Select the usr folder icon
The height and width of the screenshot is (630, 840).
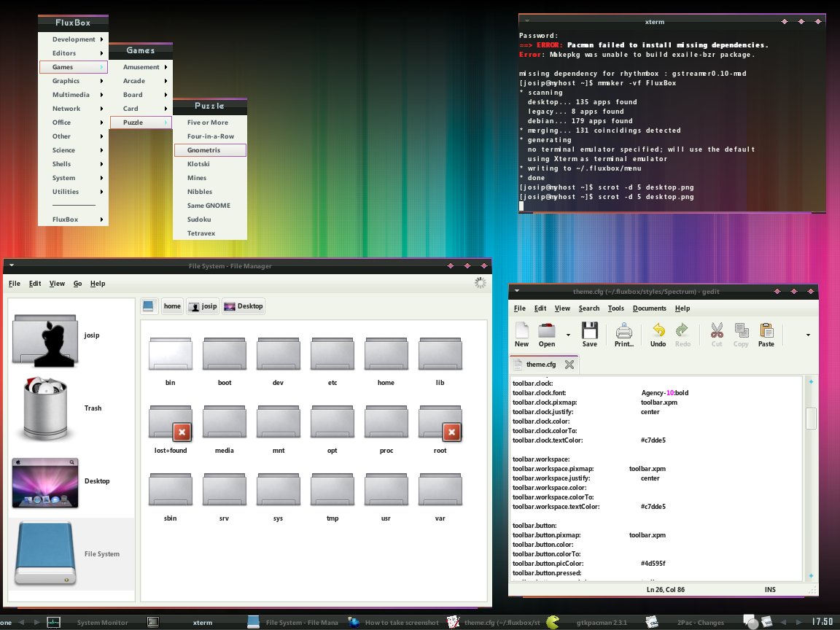pos(386,490)
